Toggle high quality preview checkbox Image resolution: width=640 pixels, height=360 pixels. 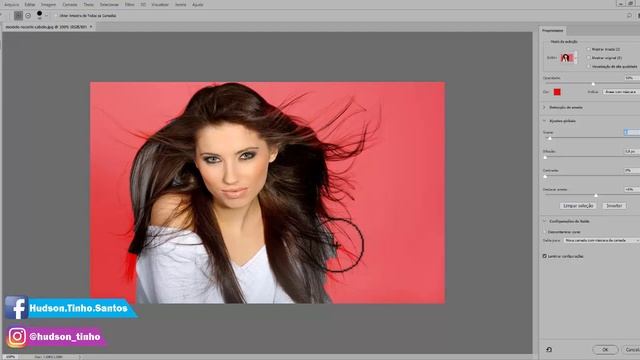pyautogui.click(x=589, y=66)
